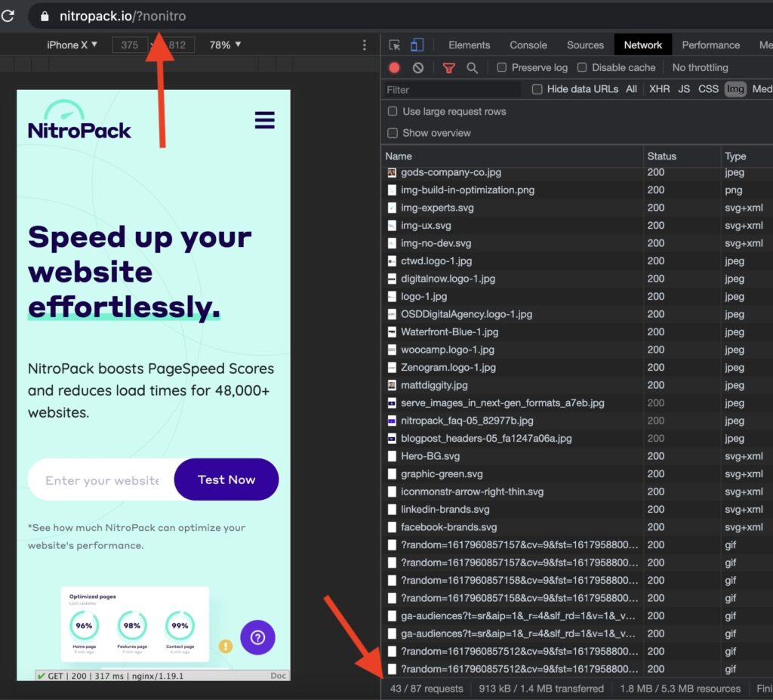773x700 pixels.
Task: Click the network Filter text field
Action: point(452,90)
